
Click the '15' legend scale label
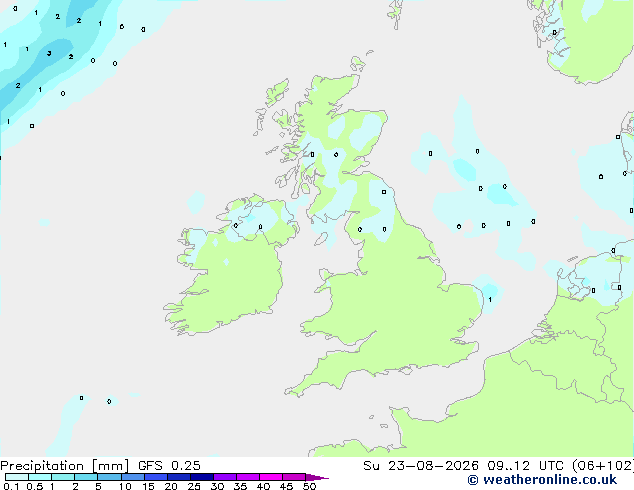148,486
